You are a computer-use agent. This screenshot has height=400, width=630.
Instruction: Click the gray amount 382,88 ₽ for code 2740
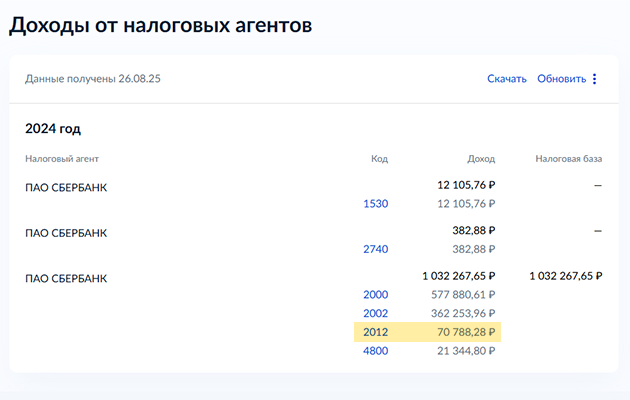(474, 249)
